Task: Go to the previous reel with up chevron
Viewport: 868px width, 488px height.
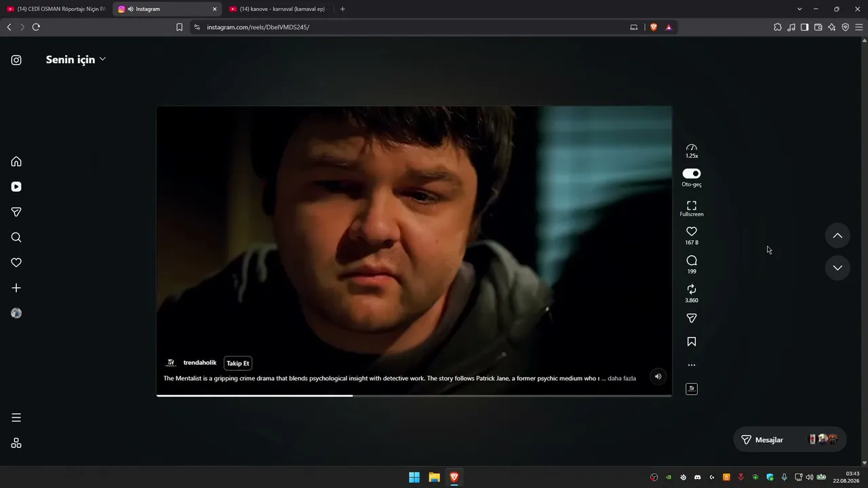Action: (x=837, y=236)
